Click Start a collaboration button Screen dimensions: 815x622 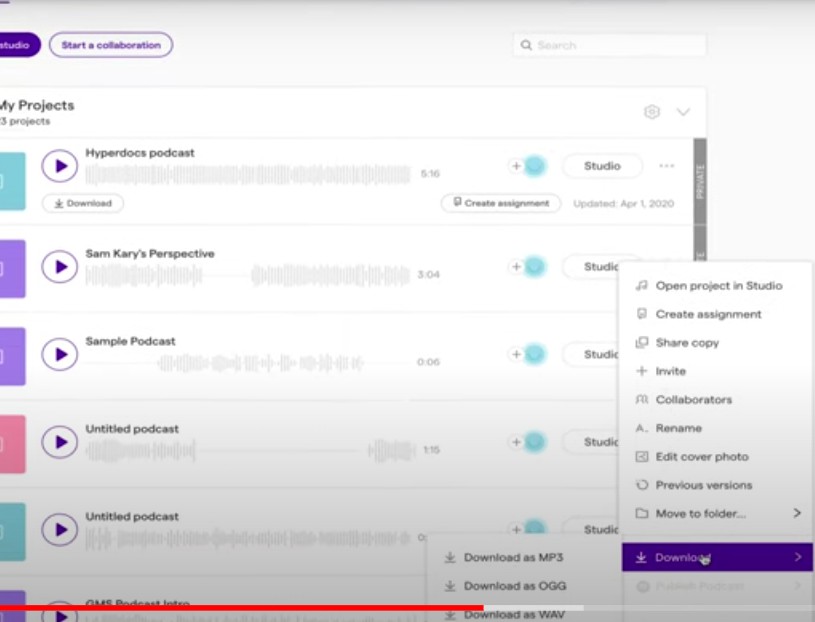click(x=111, y=45)
